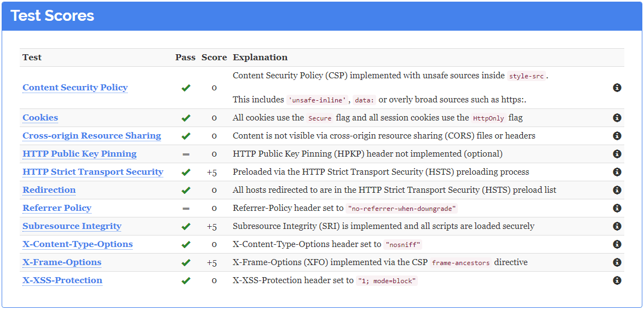Open HTTP Strict Transport Security link
This screenshot has height=310, width=644.
point(93,172)
